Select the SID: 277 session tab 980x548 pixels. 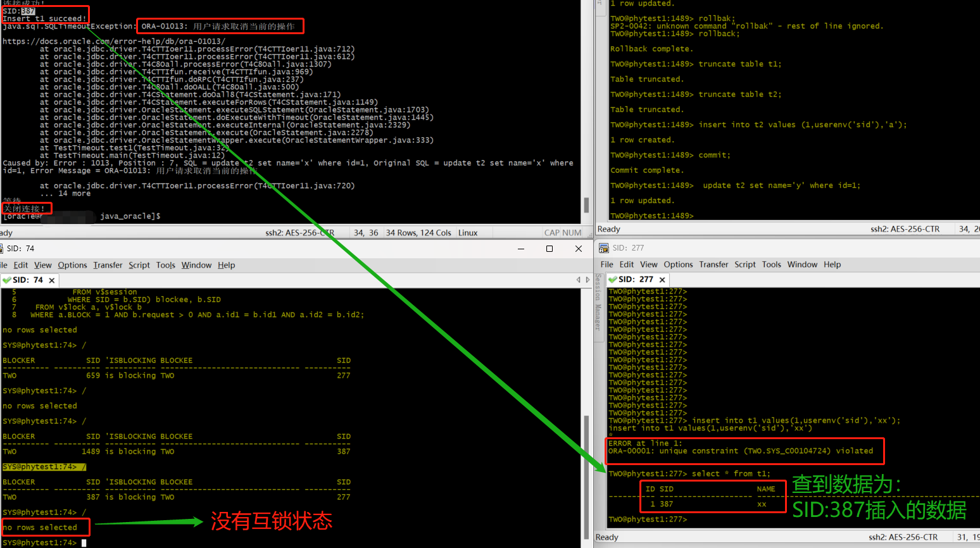pyautogui.click(x=637, y=279)
